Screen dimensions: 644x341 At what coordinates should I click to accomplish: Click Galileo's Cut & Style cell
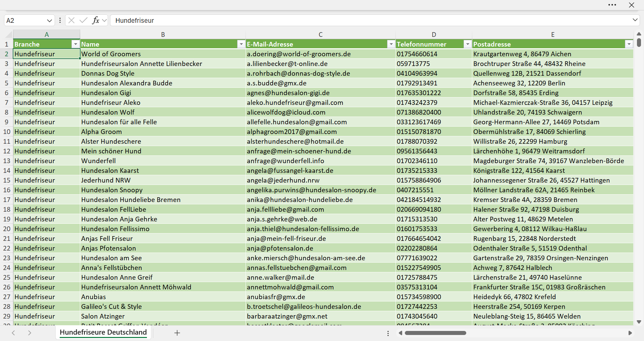(163, 306)
